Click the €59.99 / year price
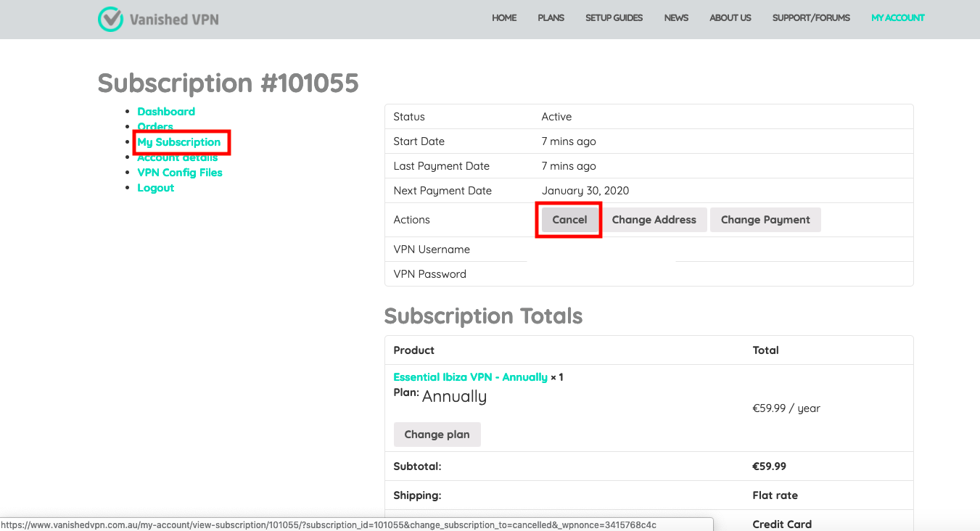 [786, 408]
